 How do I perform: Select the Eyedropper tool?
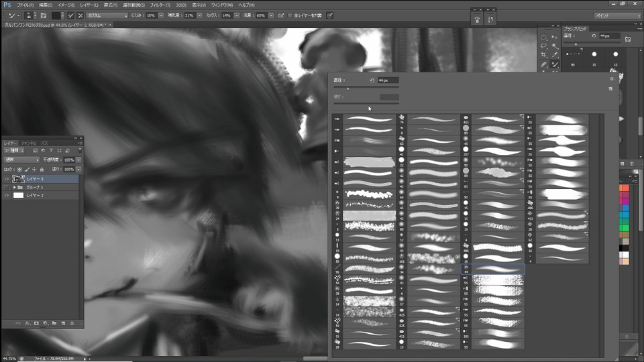pyautogui.click(x=555, y=54)
